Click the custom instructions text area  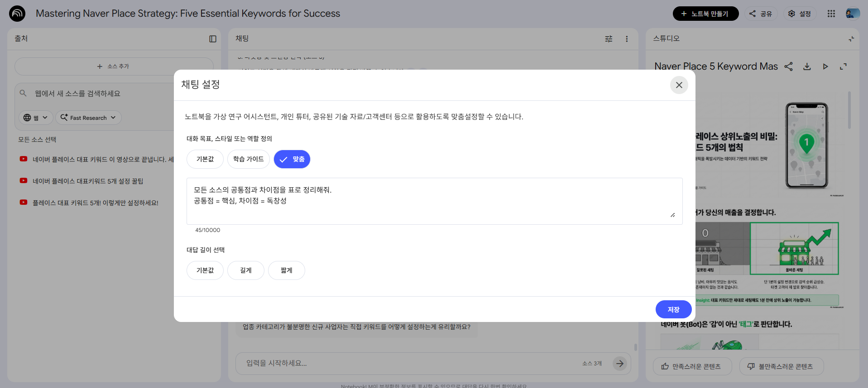[434, 201]
